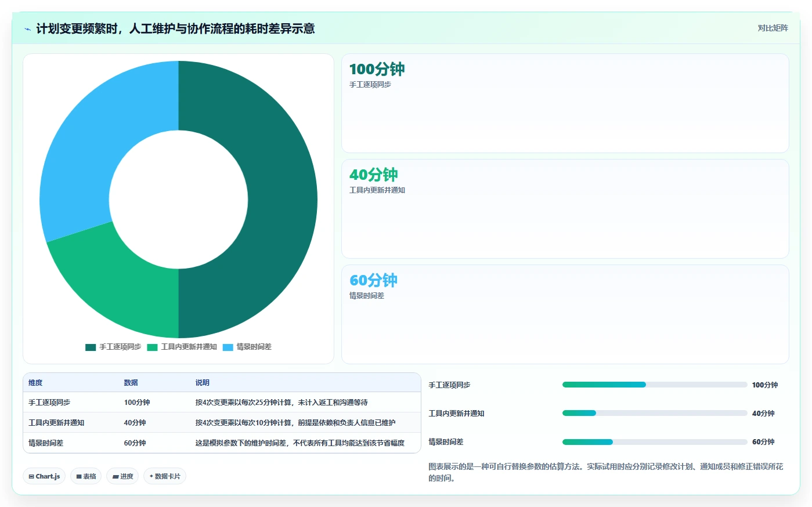Click the 60分钟 progress value
The width and height of the screenshot is (812, 507).
click(763, 442)
